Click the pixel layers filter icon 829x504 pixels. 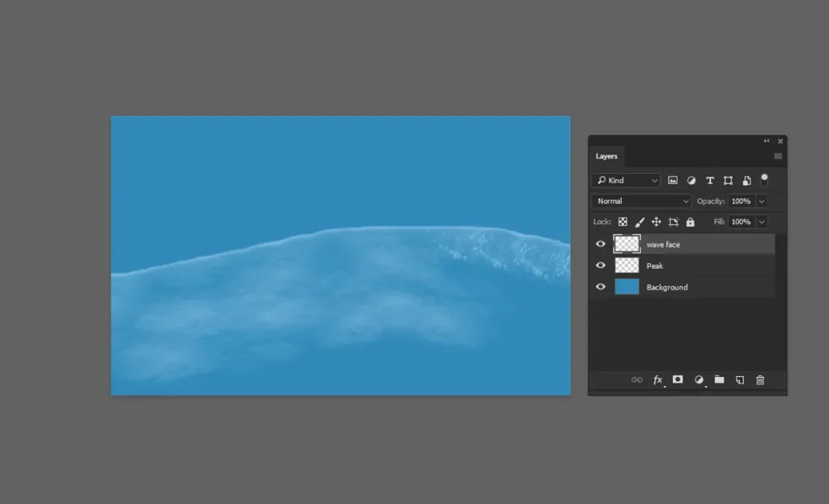pos(673,180)
